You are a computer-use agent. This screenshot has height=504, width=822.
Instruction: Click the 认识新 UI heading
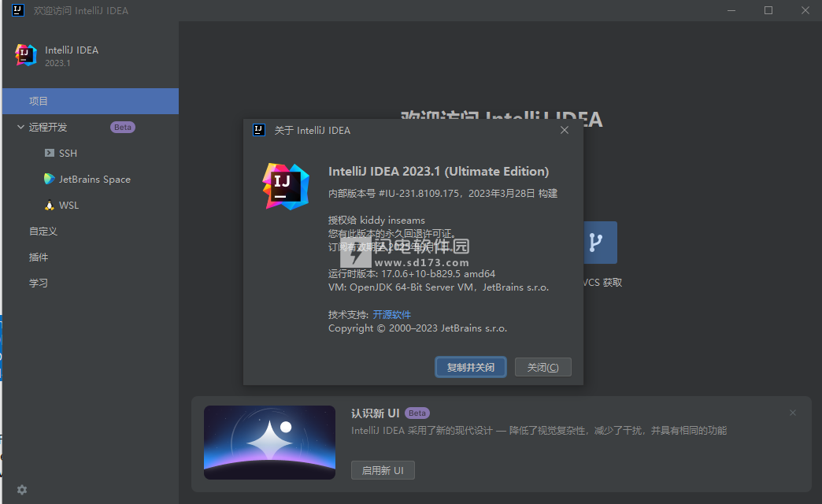point(376,413)
